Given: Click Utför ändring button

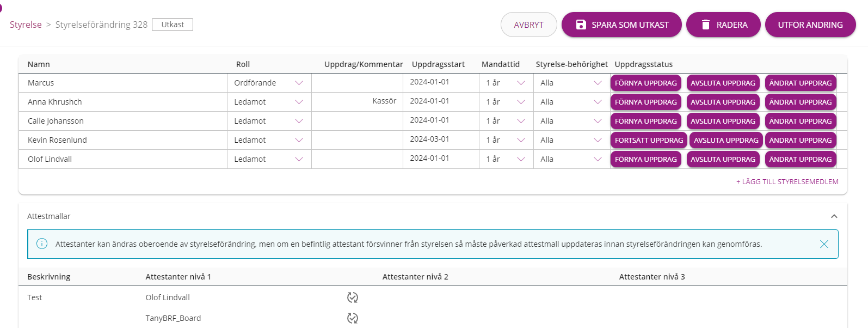Looking at the screenshot, I should pyautogui.click(x=810, y=25).
